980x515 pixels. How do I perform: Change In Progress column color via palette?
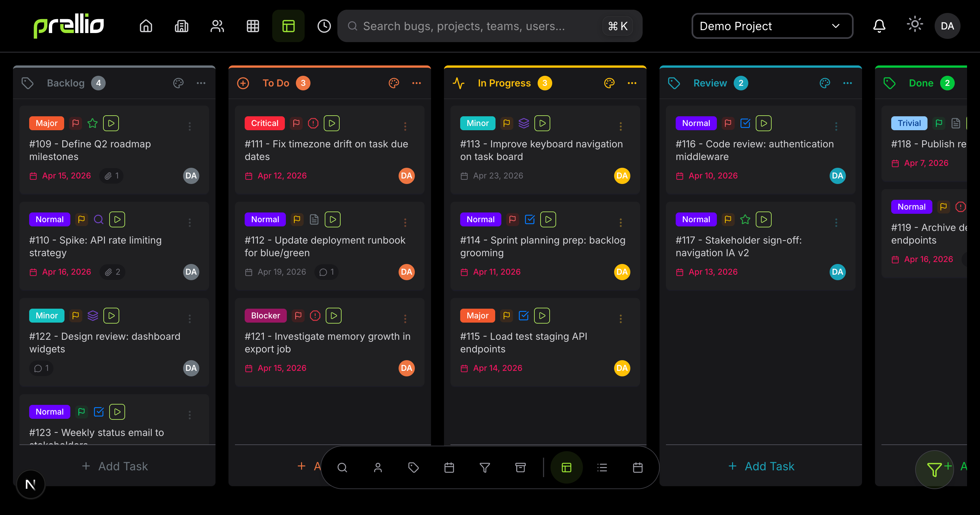[609, 83]
